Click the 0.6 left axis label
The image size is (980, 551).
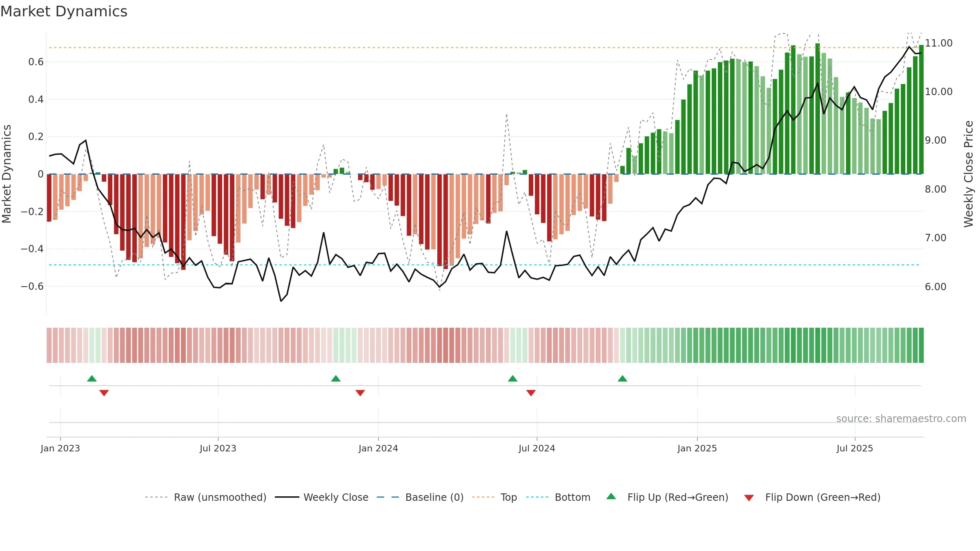click(36, 62)
